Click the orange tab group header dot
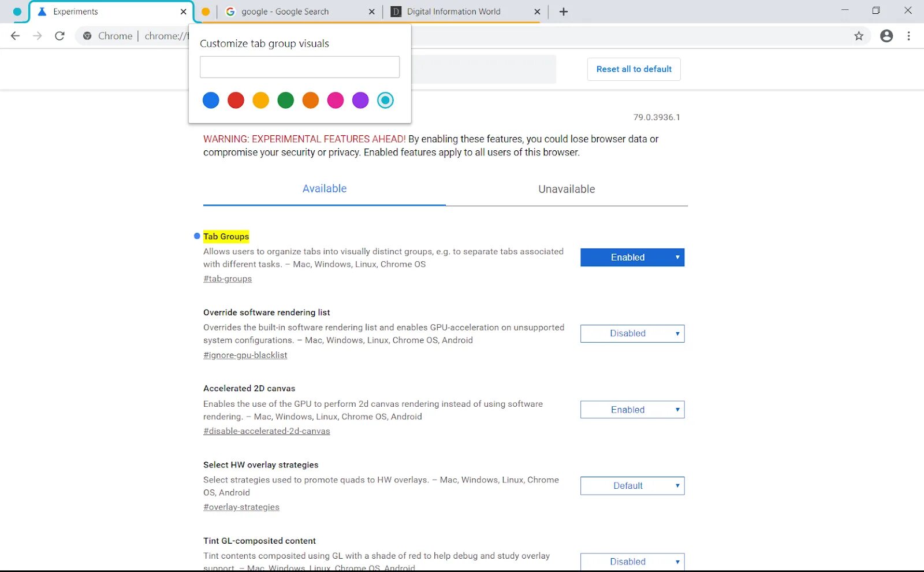Image resolution: width=924 pixels, height=572 pixels. (x=206, y=12)
